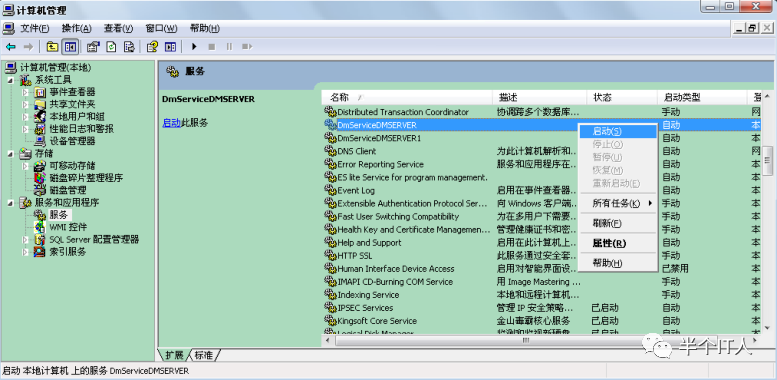
Task: Collapse the 系统工具 tree node
Action: (10, 80)
